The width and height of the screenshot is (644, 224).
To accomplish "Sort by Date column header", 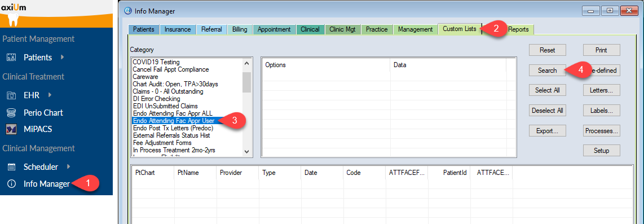I will click(x=322, y=173).
